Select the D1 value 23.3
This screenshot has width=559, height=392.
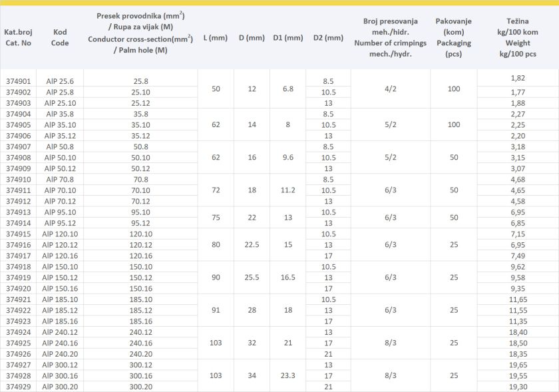pos(287,375)
